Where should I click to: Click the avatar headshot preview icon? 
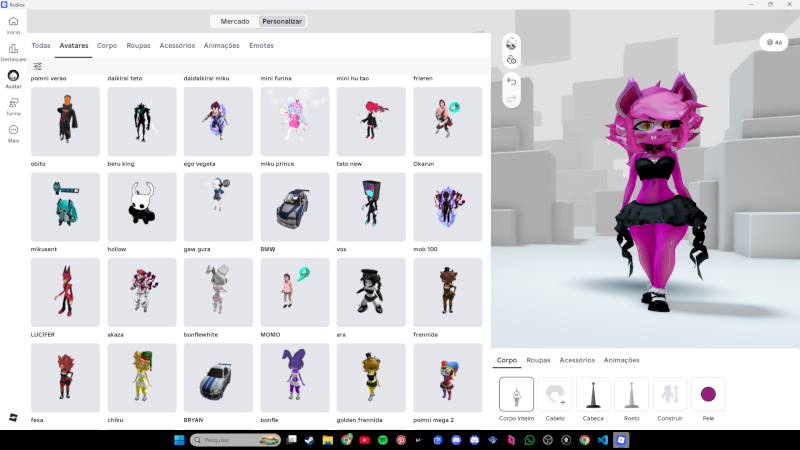click(511, 44)
